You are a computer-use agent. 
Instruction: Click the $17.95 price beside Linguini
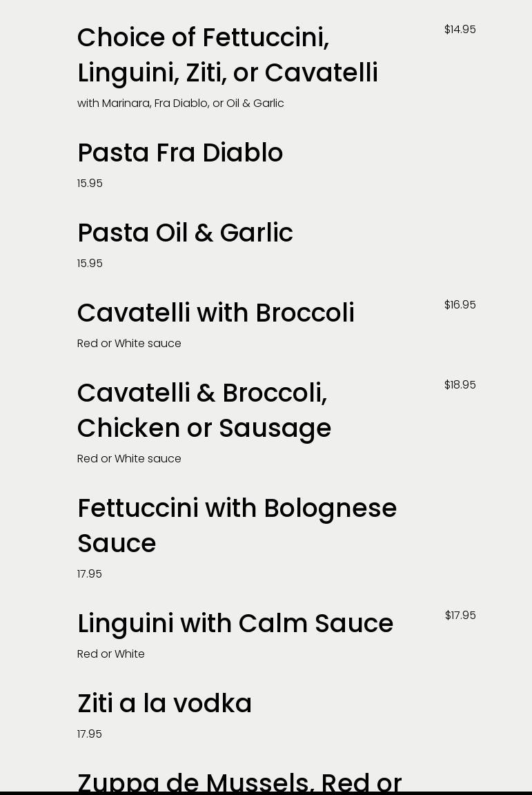coord(460,616)
